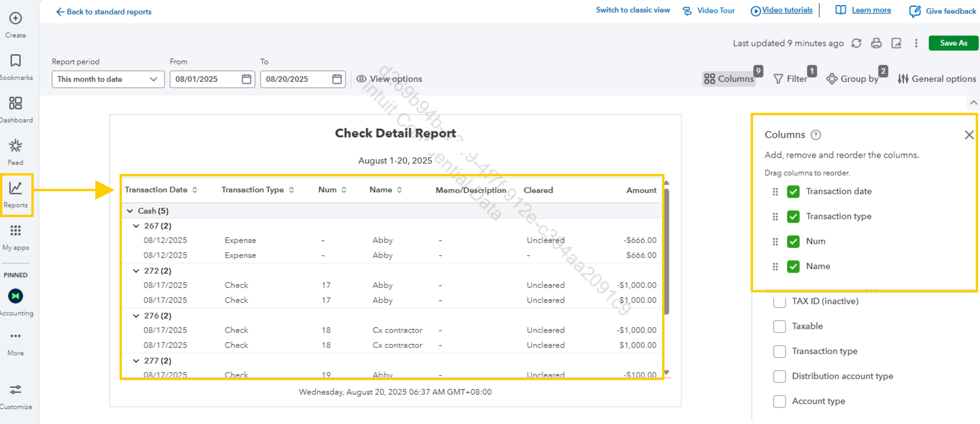Image resolution: width=980 pixels, height=424 pixels.
Task: Open the From date calendar picker
Action: (246, 79)
